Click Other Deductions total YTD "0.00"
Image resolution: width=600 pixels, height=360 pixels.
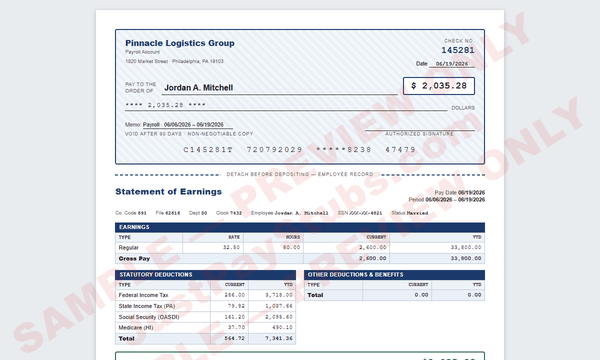point(474,295)
